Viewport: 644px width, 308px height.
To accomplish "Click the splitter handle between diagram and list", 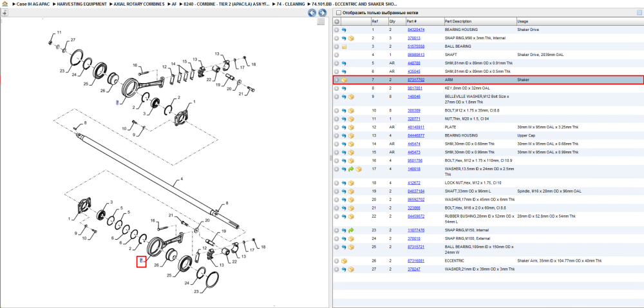I will pos(330,158).
